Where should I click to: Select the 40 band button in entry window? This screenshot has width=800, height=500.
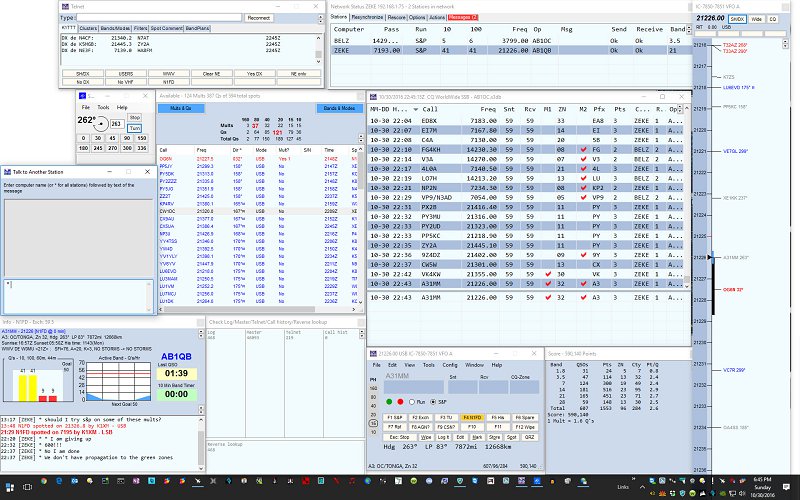tap(373, 406)
